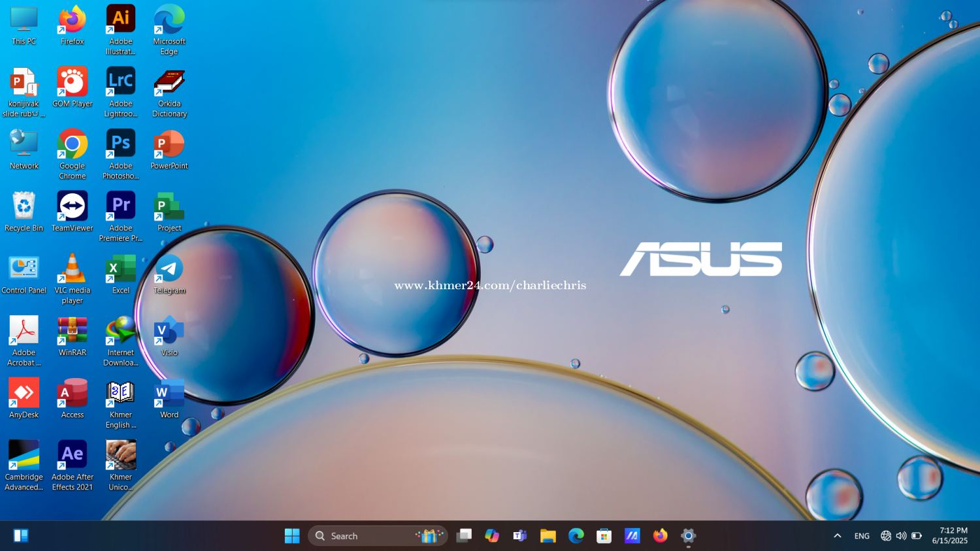The image size is (980, 551).
Task: Launch Word from the desktop
Action: point(169,398)
